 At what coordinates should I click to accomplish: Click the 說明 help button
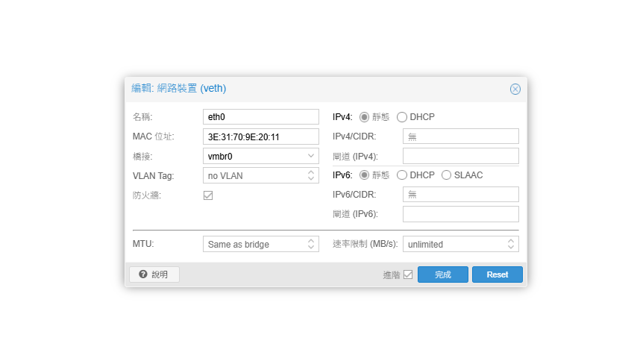[x=154, y=274]
